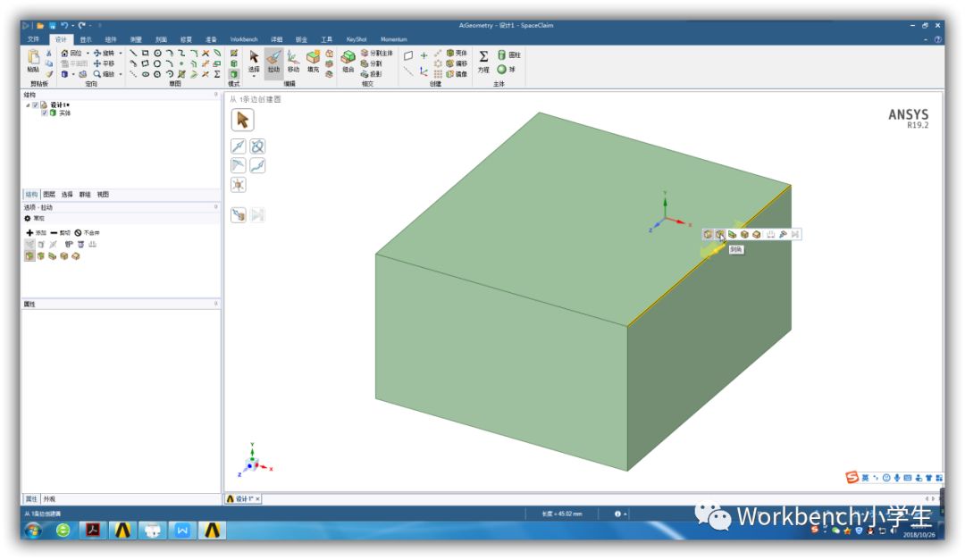Select the 不合并 (No Merge) pull option

pyautogui.click(x=87, y=232)
